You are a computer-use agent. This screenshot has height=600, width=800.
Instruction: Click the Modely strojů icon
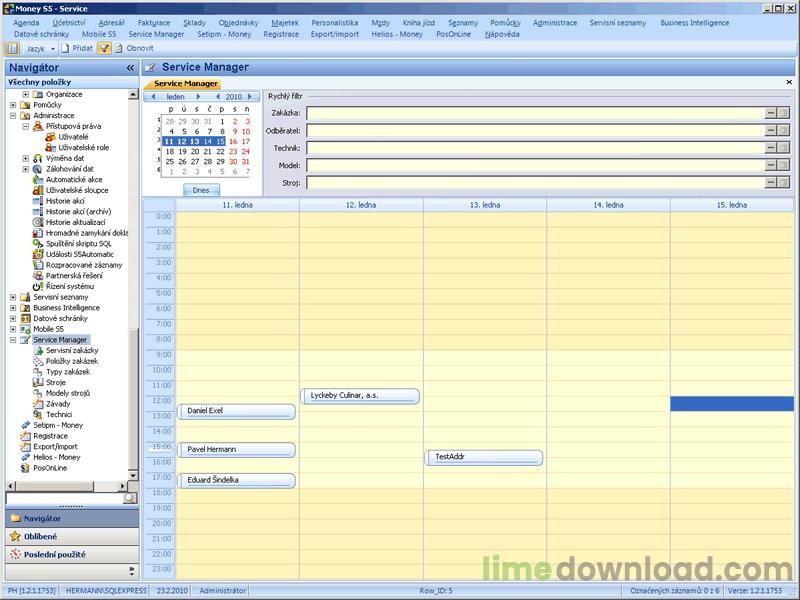[x=38, y=393]
